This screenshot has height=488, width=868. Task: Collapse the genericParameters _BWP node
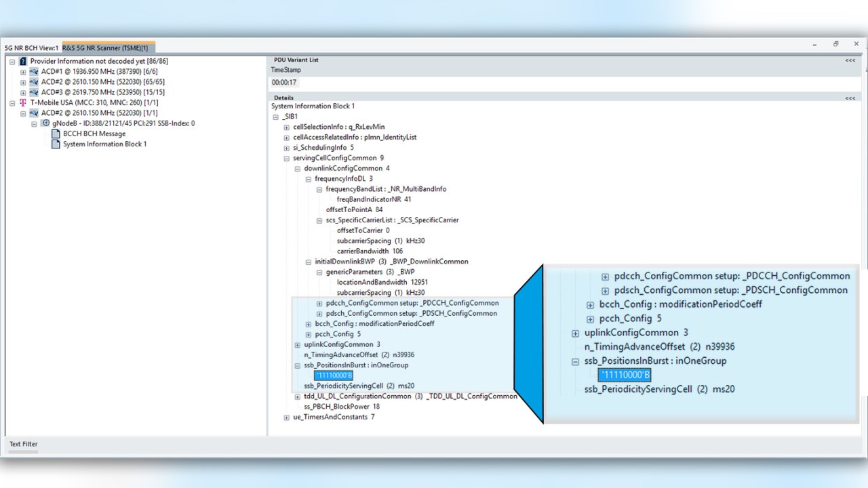pos(319,272)
